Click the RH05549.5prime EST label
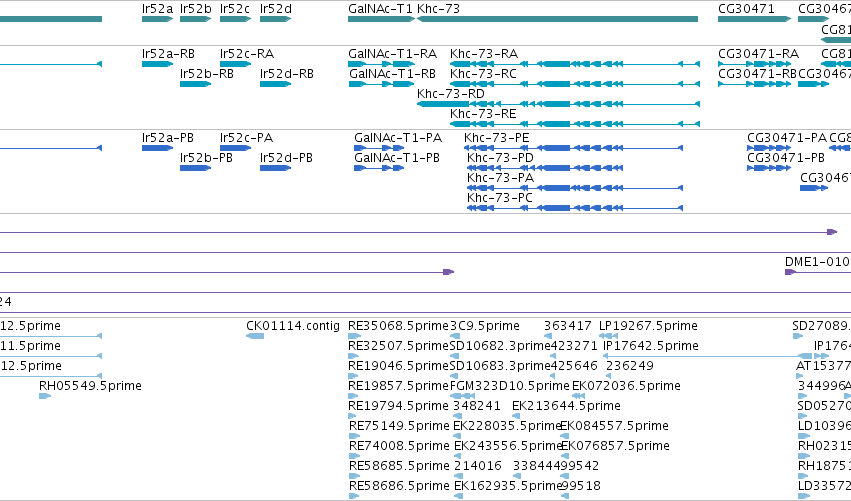Image resolution: width=851 pixels, height=501 pixels. coord(90,386)
